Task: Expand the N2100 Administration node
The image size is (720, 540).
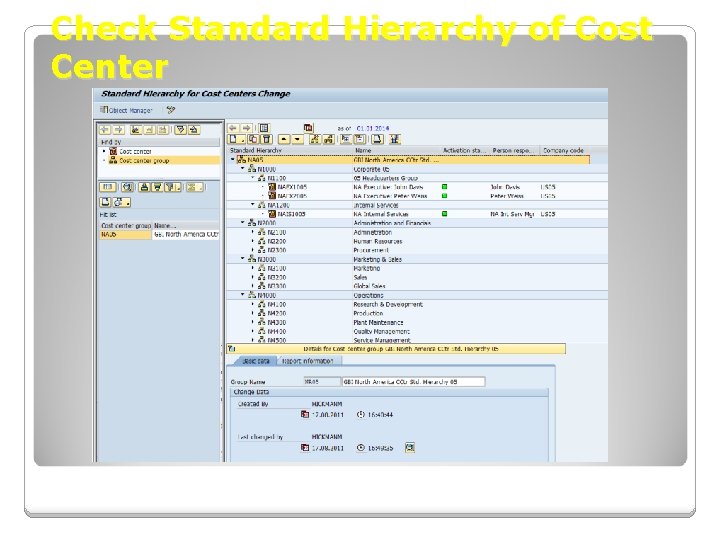Action: tap(253, 232)
